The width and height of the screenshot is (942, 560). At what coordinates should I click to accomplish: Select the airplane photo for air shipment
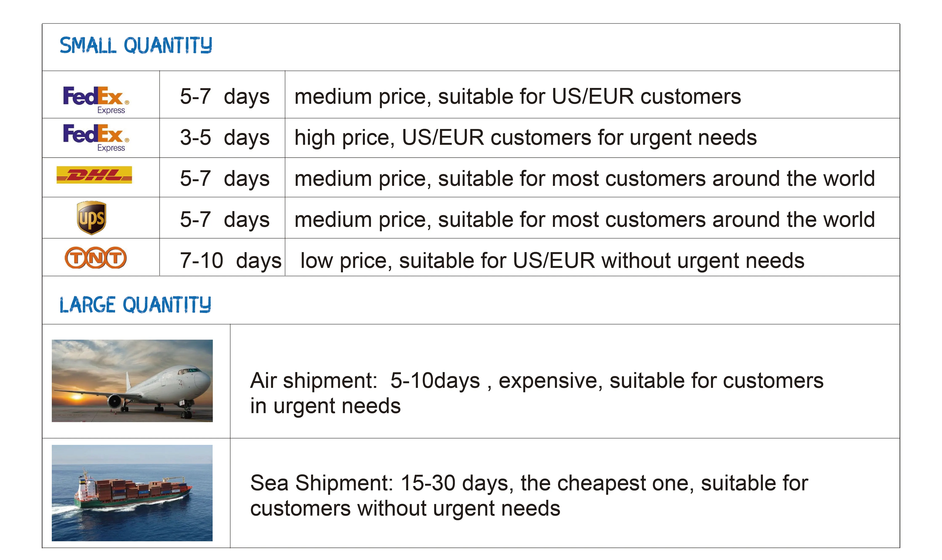(132, 380)
